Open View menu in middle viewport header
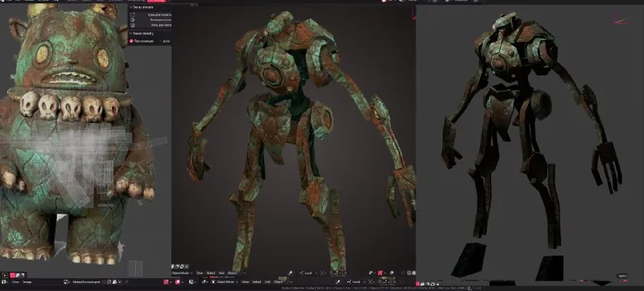644x291 pixels. coord(200,273)
